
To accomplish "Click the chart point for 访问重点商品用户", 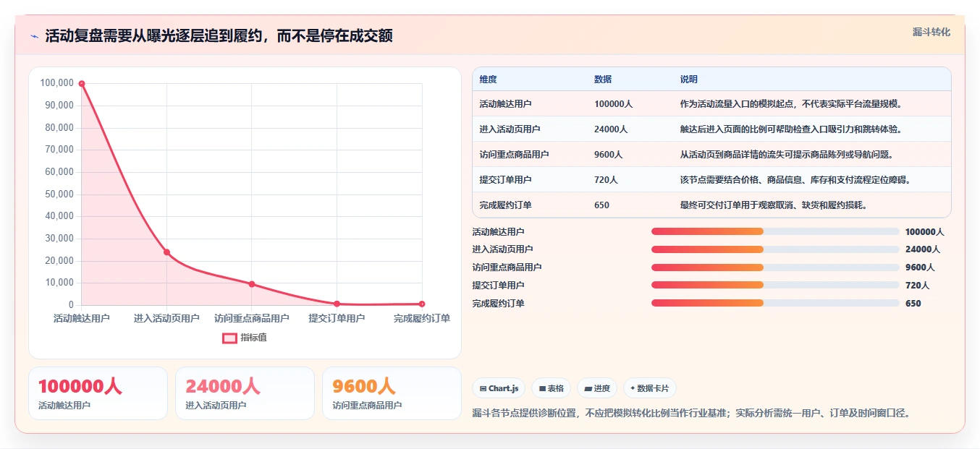I will pos(252,284).
